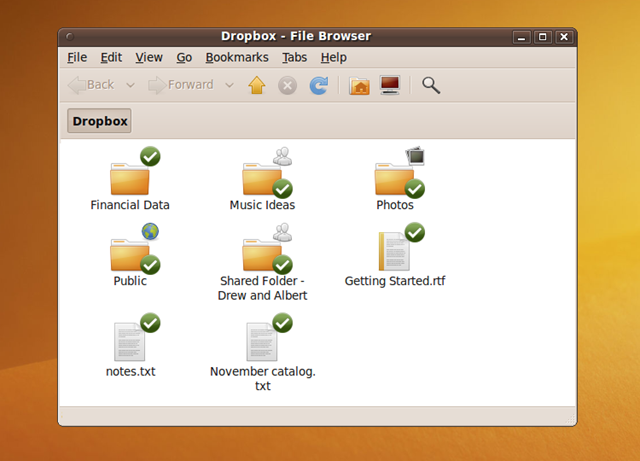The height and width of the screenshot is (461, 640).
Task: Click the November catalog.txt file name
Action: 262,379
